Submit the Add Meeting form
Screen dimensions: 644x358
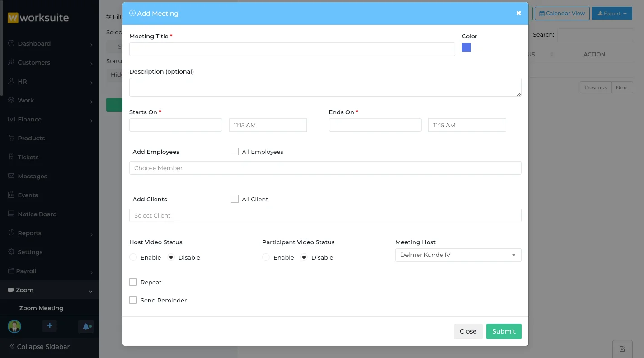pyautogui.click(x=503, y=331)
